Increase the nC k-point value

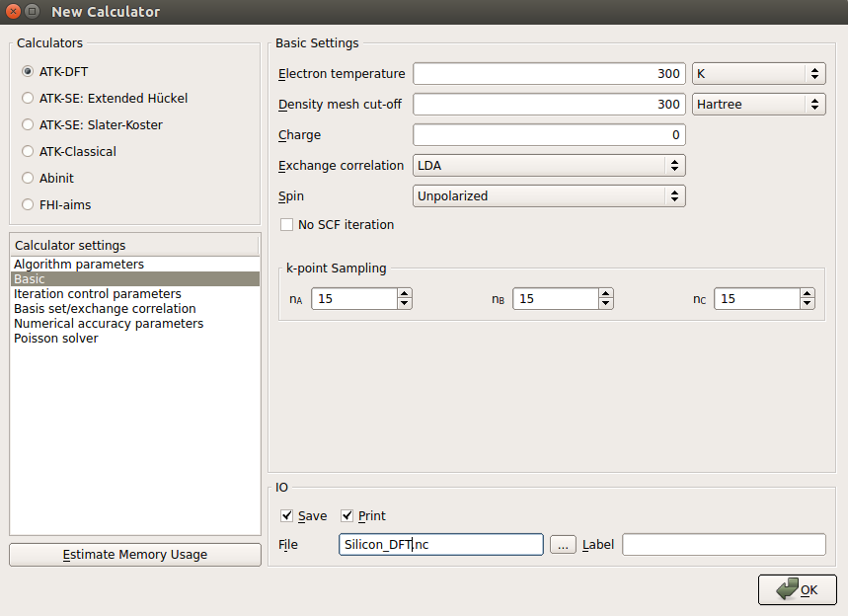(x=808, y=293)
